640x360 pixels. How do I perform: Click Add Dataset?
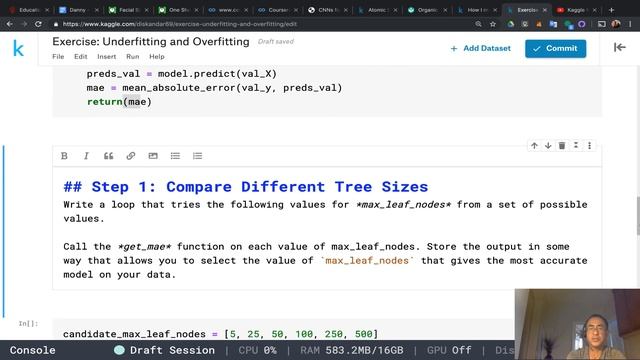[480, 48]
